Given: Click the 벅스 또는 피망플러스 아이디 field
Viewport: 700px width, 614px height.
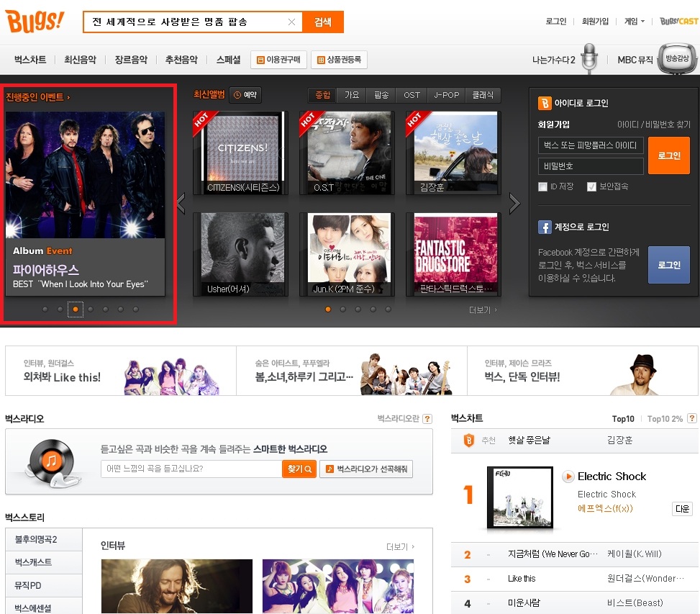Looking at the screenshot, I should [x=591, y=145].
